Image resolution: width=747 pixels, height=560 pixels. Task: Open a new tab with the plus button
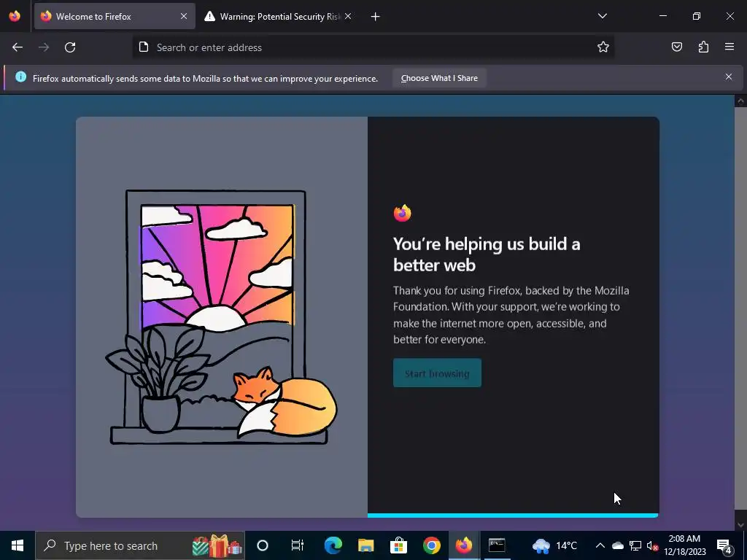(376, 17)
